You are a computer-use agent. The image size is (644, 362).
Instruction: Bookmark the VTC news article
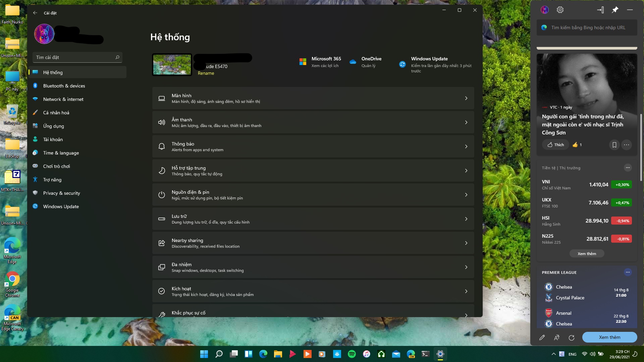[614, 145]
